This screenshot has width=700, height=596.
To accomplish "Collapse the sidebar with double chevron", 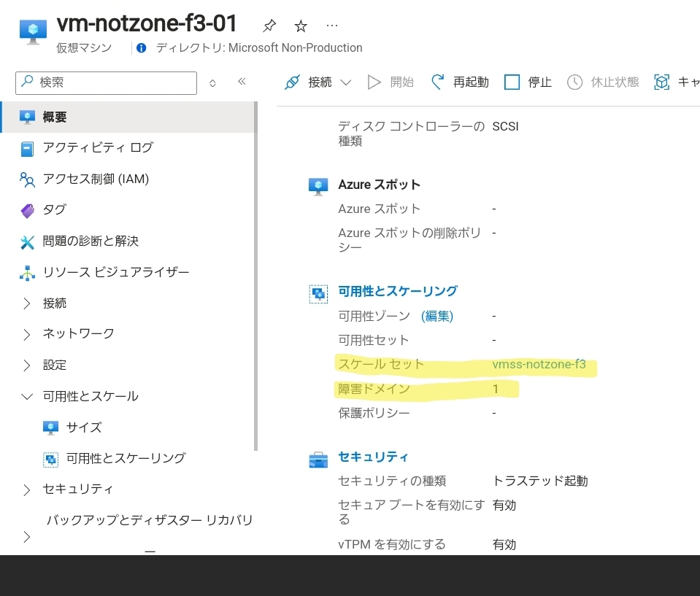I will 242,81.
